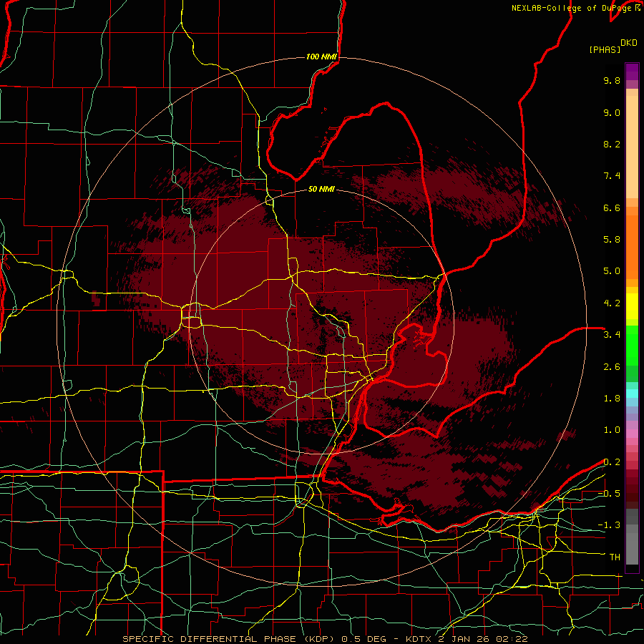The width and height of the screenshot is (644, 644).
Task: Click the 100 NMI range ring label
Action: point(321,57)
